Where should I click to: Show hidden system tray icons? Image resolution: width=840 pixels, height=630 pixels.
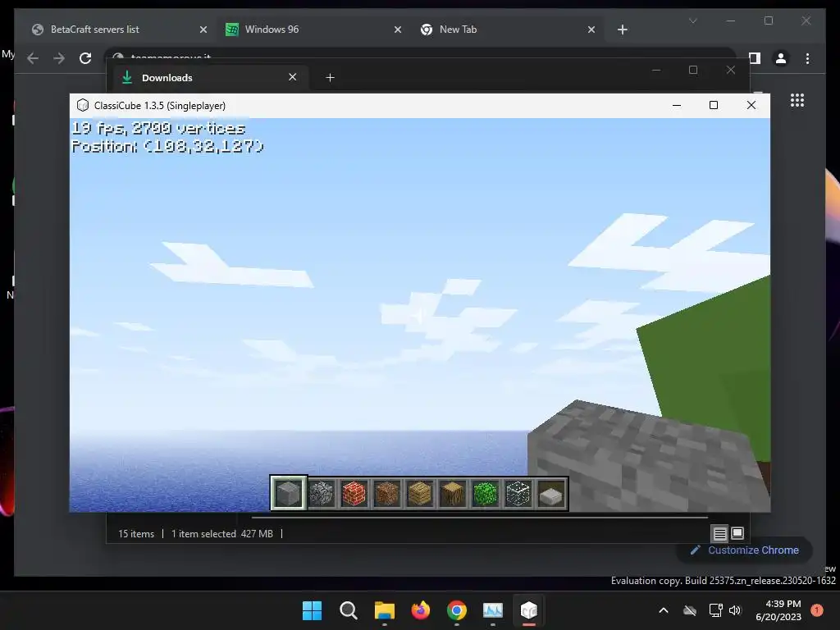[x=663, y=610]
